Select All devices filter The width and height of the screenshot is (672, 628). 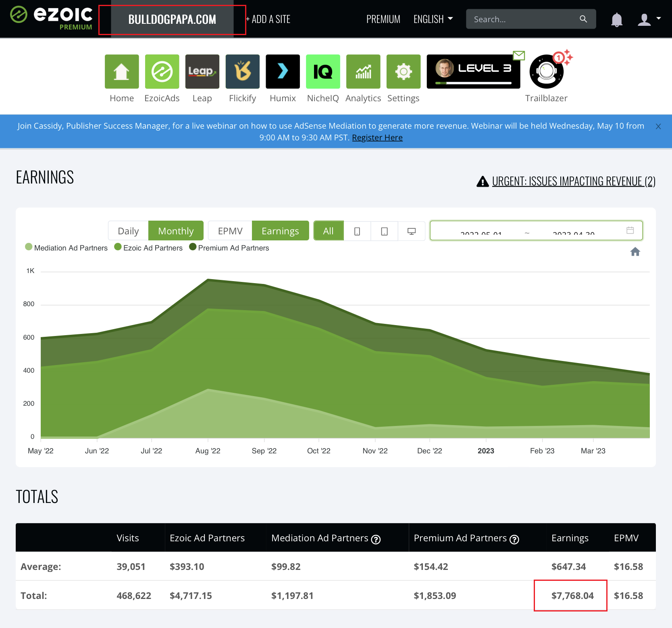pos(329,231)
